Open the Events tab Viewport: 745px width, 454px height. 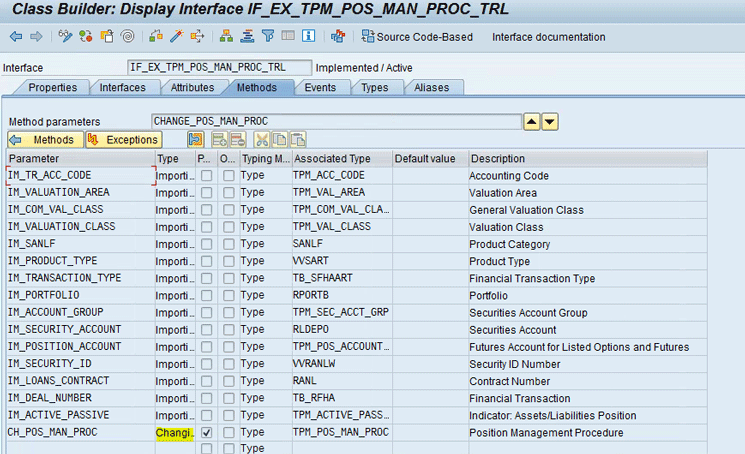(320, 88)
